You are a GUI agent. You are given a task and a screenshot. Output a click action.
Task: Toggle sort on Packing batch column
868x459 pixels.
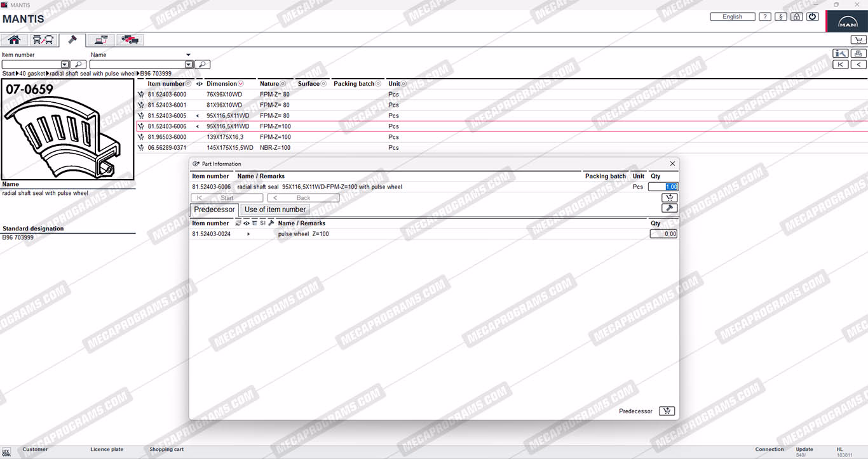tap(379, 84)
